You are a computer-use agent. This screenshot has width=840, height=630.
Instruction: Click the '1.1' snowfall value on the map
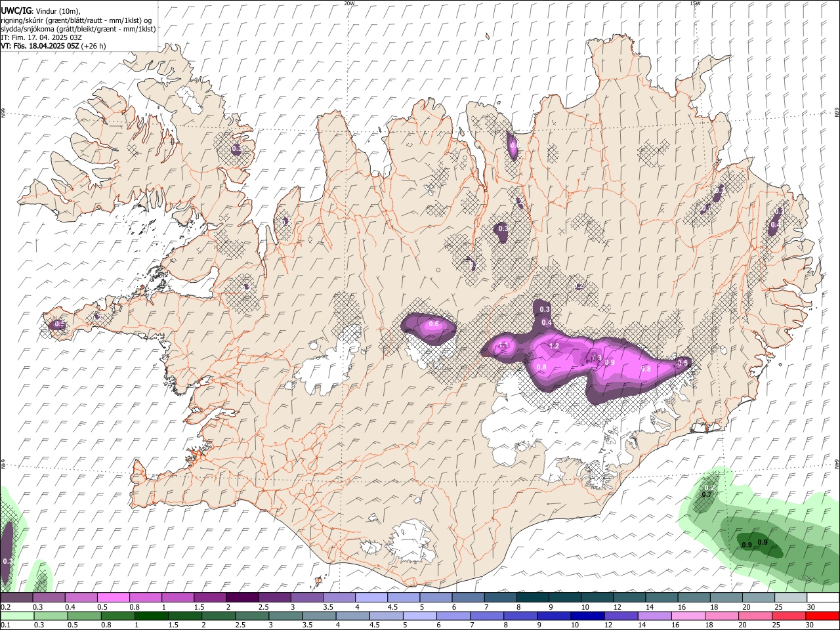pos(504,346)
